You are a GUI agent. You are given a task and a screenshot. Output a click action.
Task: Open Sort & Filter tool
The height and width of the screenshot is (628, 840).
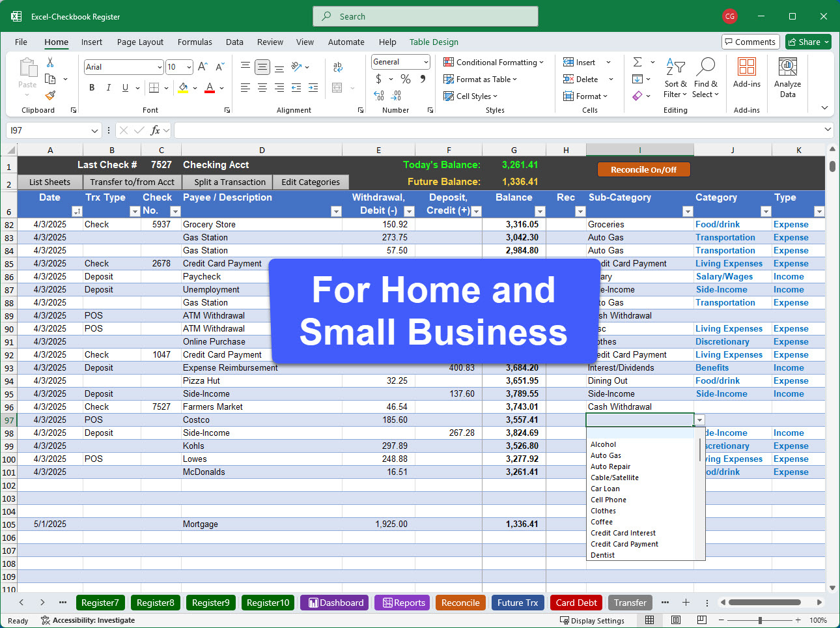675,78
